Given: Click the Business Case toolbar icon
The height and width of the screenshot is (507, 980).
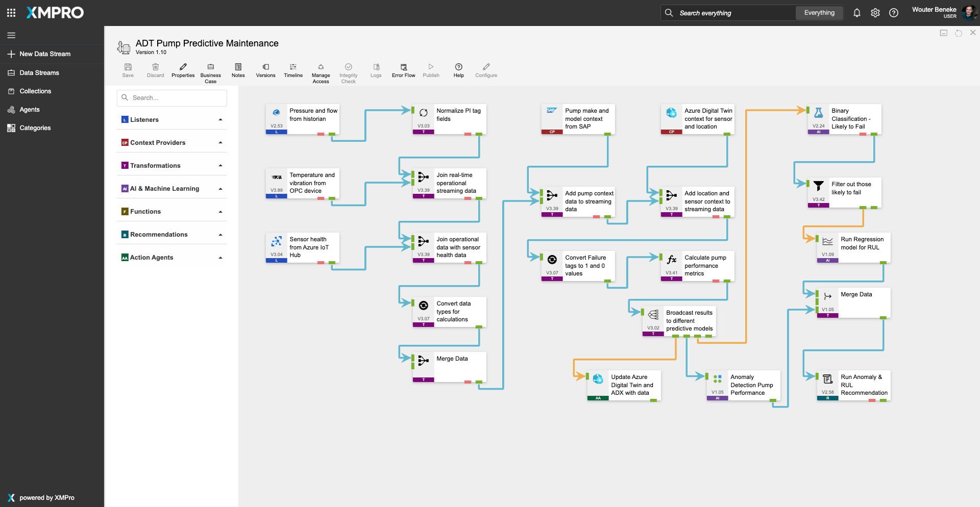Looking at the screenshot, I should (x=210, y=70).
